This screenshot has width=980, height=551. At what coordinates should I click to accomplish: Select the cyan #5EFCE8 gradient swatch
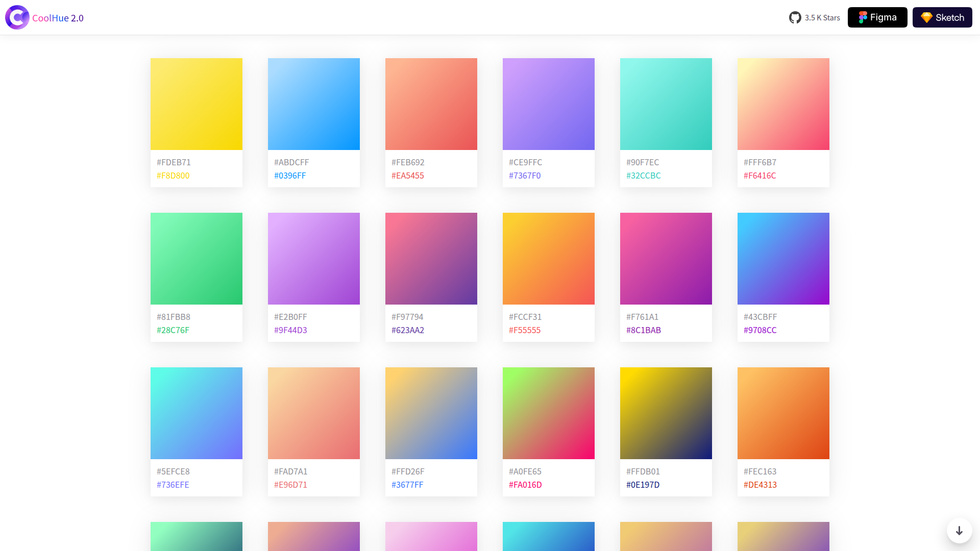coord(197,413)
